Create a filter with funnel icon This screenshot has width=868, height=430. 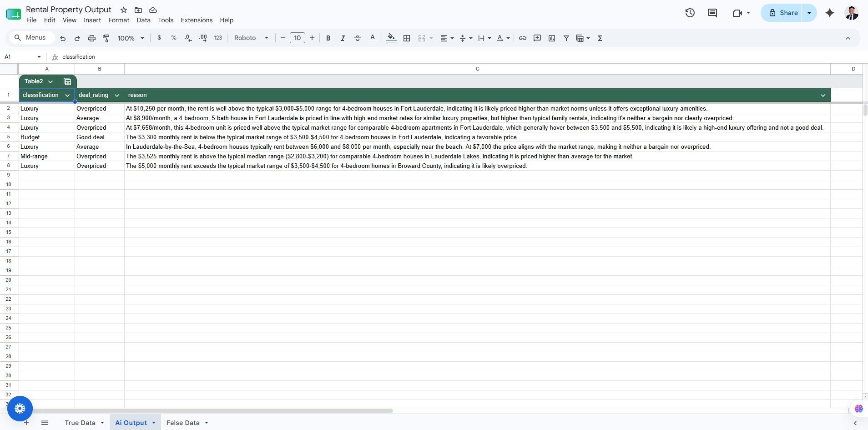tap(566, 38)
